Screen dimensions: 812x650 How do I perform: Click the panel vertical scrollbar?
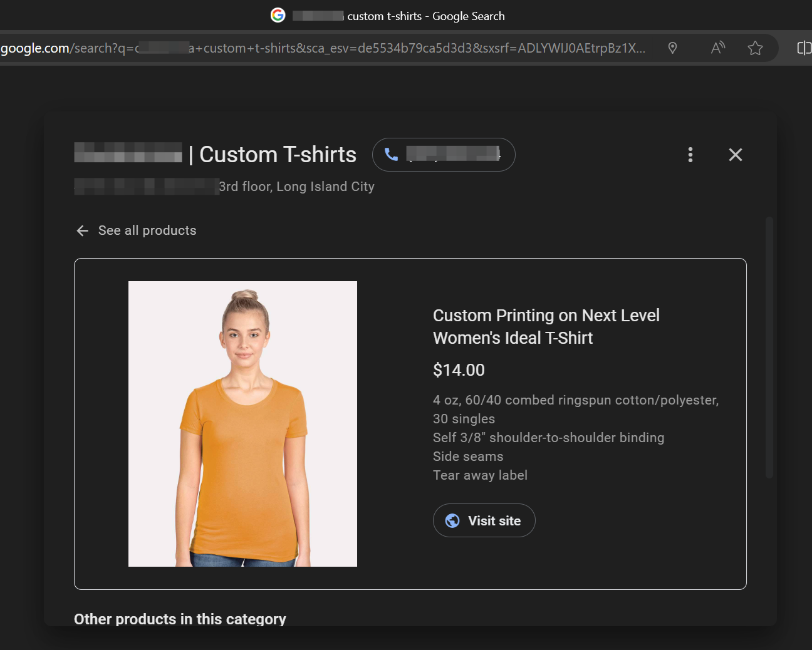(x=769, y=348)
